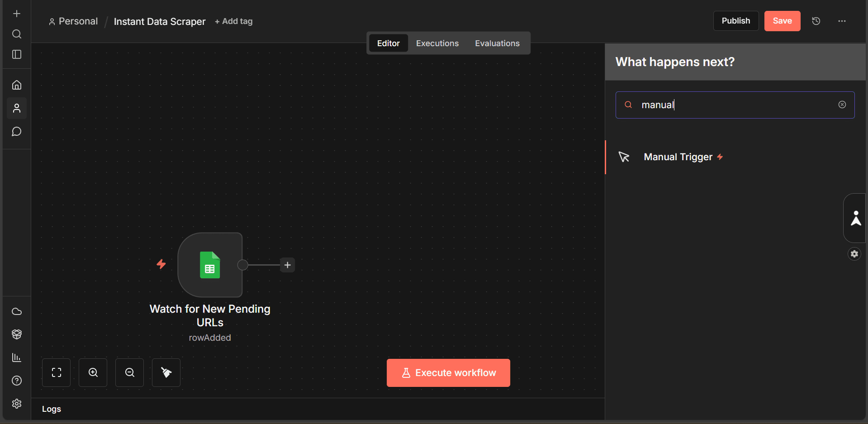Viewport: 868px width, 424px height.
Task: Open the chat bubble icon in the sidebar
Action: (x=17, y=132)
